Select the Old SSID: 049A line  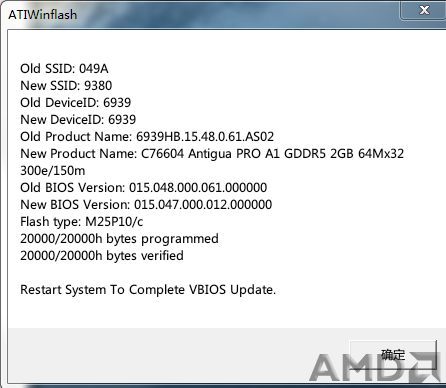[x=64, y=69]
